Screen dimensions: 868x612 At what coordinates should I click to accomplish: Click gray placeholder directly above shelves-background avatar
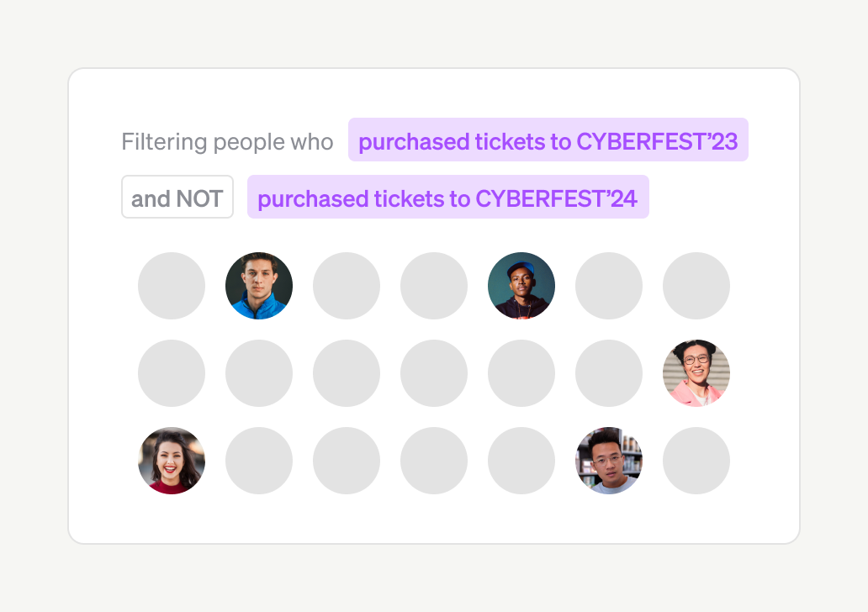609,373
